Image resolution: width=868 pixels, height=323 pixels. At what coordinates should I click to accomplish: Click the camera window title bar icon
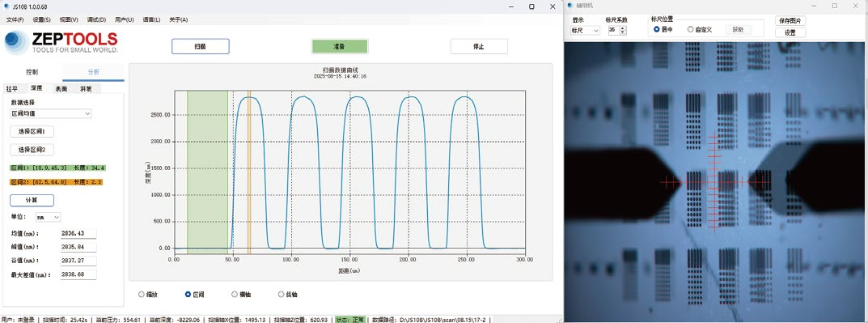pos(570,6)
